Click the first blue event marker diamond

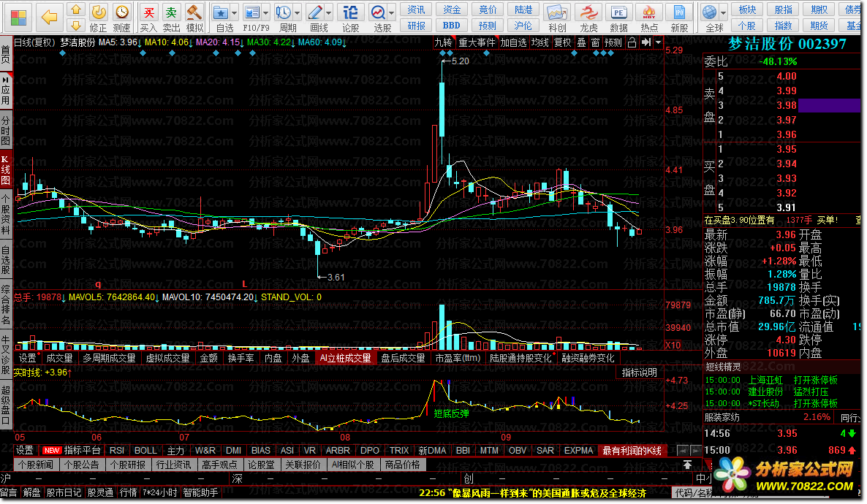62,53
